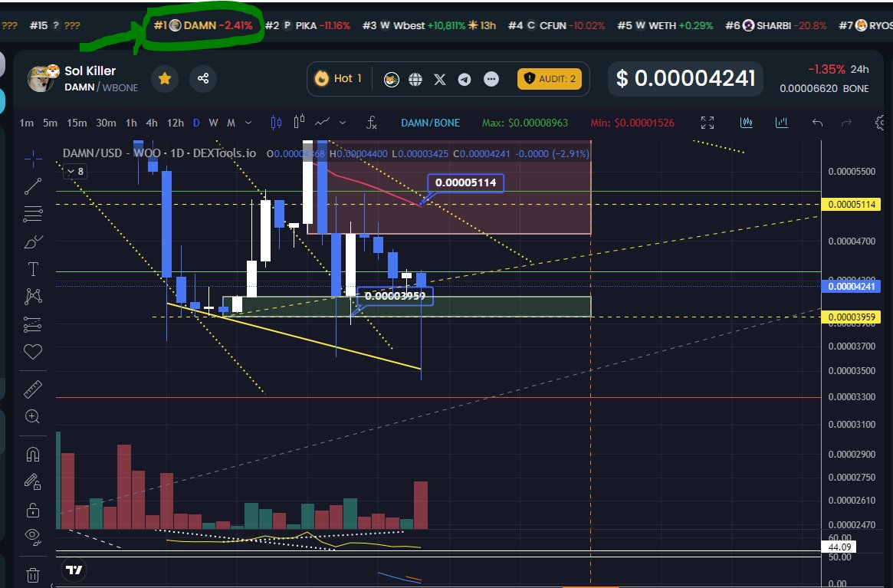Screen dimensions: 893x588
Task: Select the trend line drawing tool
Action: click(x=33, y=186)
